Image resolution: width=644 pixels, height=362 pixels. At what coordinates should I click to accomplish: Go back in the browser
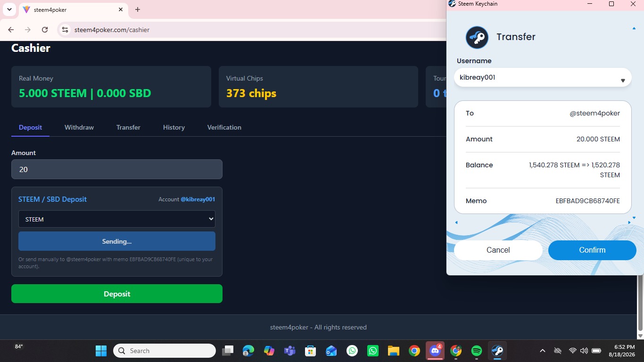point(11,30)
